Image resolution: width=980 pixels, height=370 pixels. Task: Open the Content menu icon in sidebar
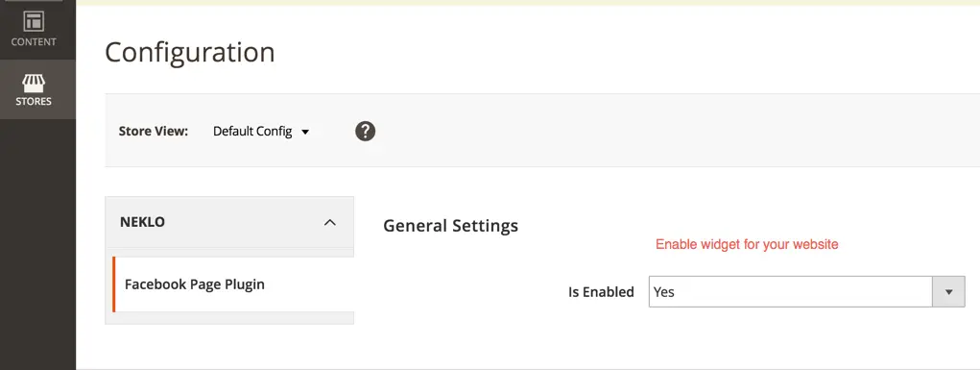(34, 21)
